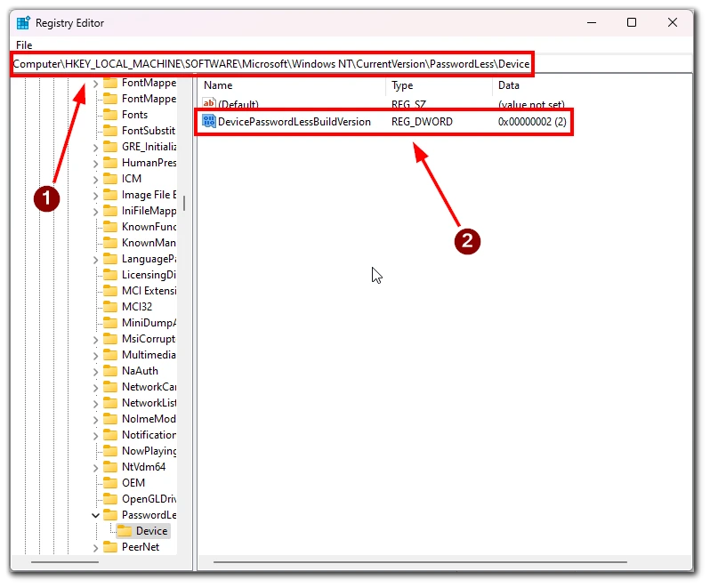
Task: Click the Device subkey folder icon
Action: click(125, 531)
